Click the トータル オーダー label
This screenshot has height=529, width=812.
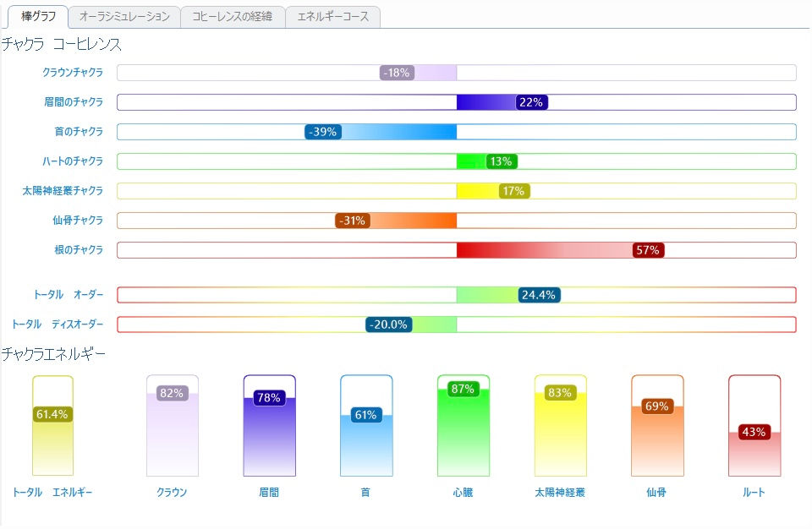[x=69, y=295]
